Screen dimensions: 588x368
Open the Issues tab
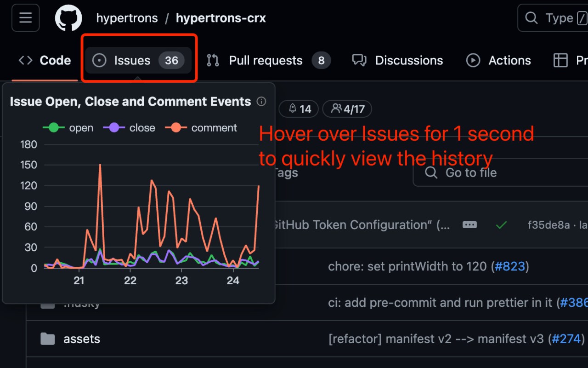pos(138,60)
